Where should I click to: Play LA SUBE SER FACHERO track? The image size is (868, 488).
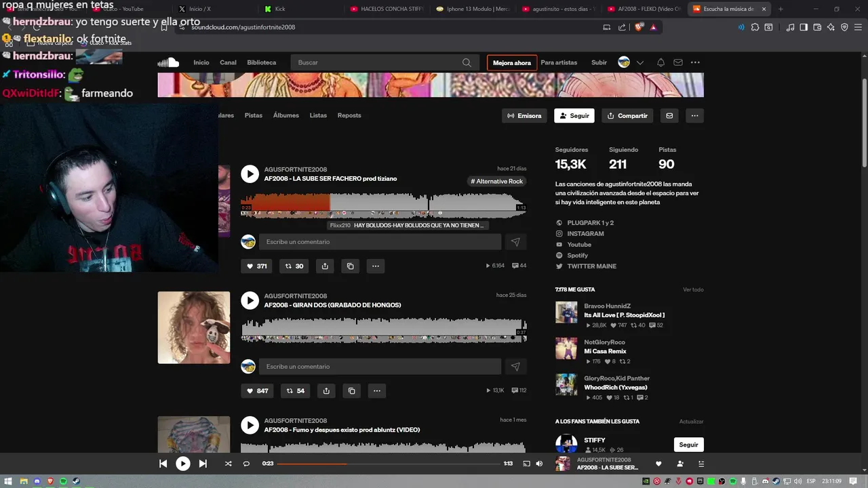(x=250, y=174)
